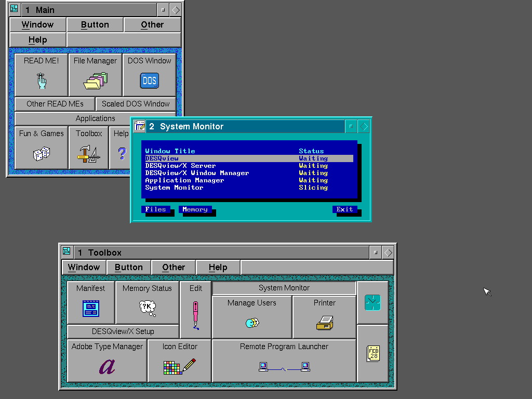Click the Help question mark icon
The image size is (532, 399).
point(122,153)
